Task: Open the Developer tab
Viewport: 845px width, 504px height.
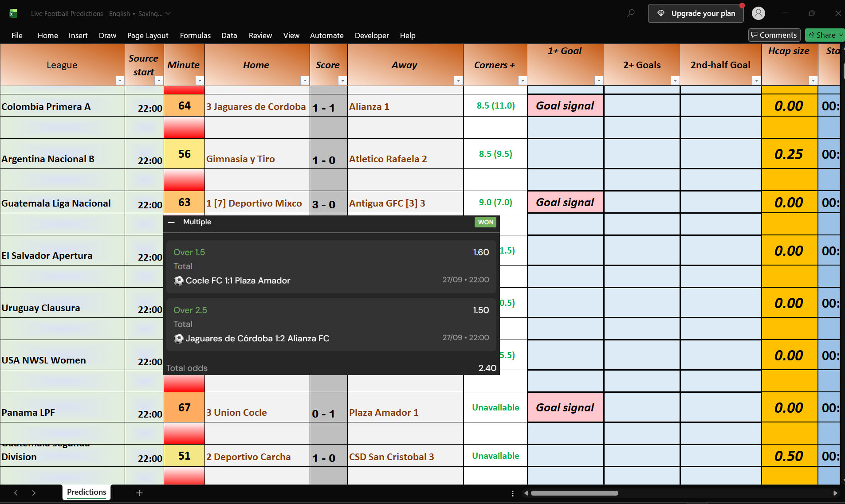Action: pyautogui.click(x=372, y=35)
